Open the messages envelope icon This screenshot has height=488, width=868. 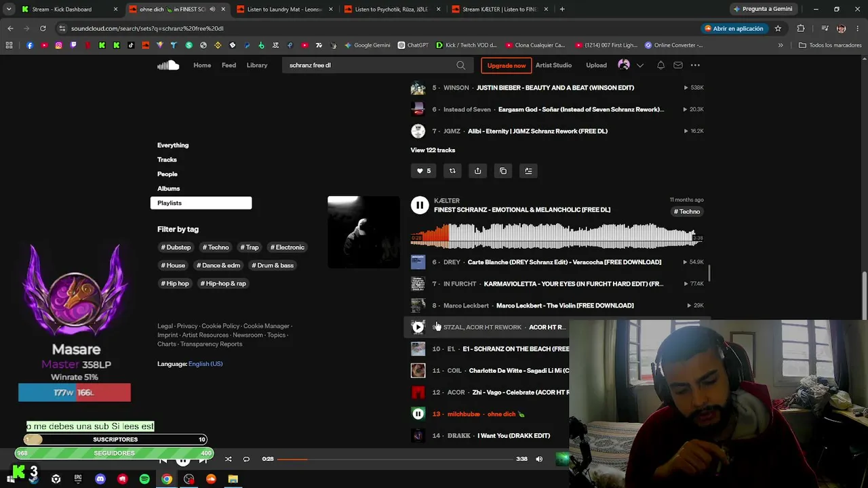pos(678,65)
